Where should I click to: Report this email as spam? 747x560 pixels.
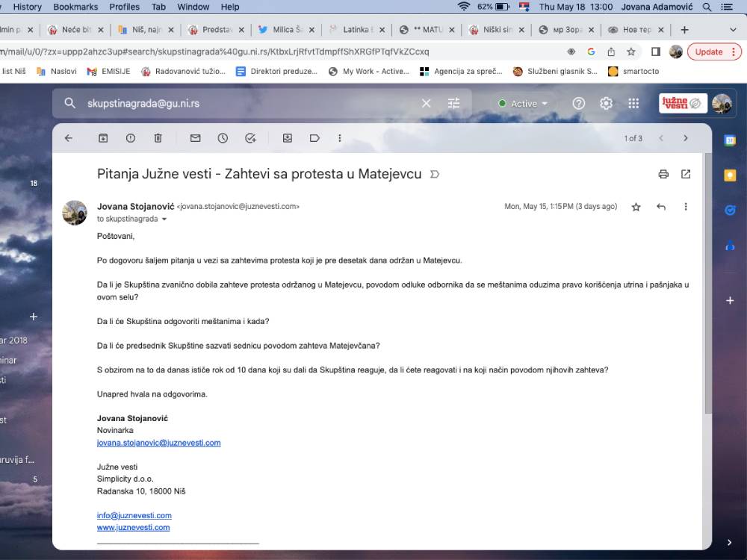coord(131,138)
